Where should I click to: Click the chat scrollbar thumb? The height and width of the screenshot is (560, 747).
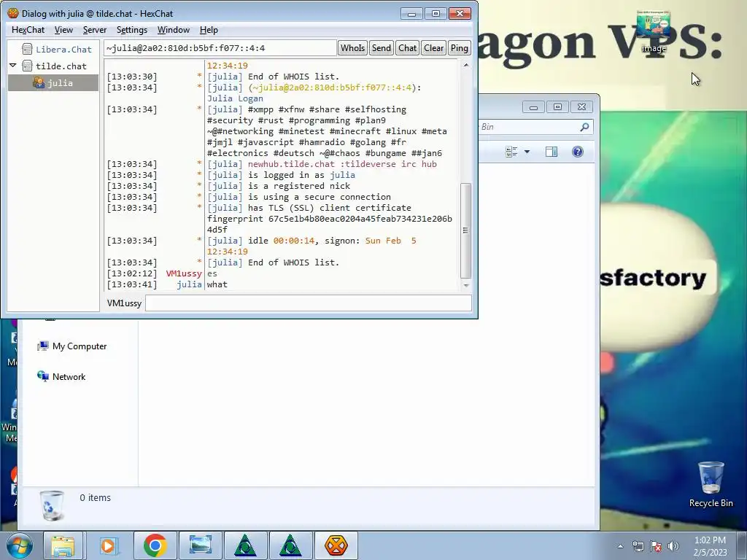pyautogui.click(x=466, y=230)
